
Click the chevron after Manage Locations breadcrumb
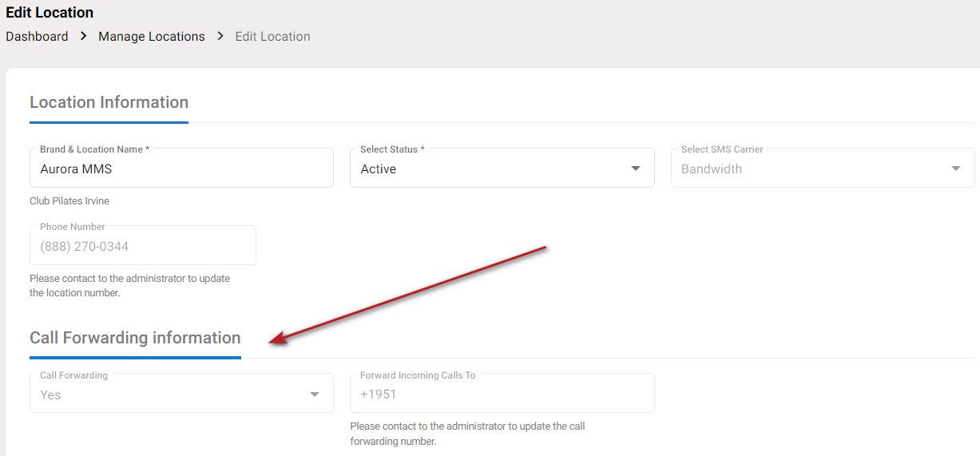click(220, 37)
